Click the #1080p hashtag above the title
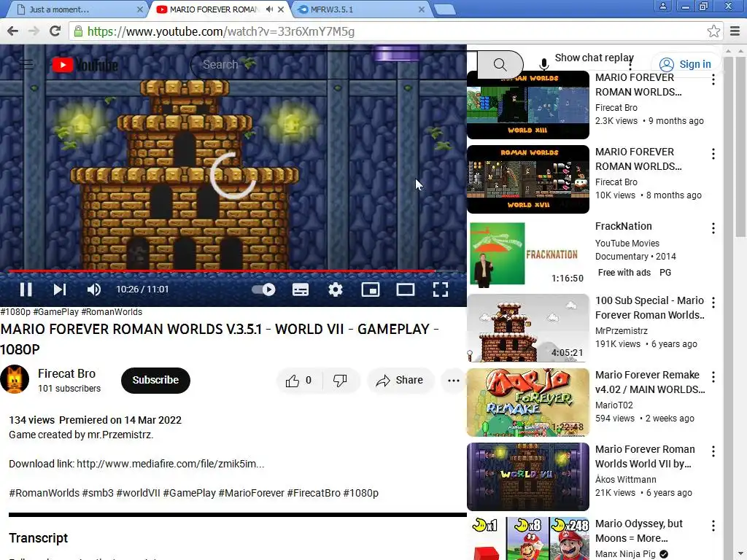 pos(15,312)
